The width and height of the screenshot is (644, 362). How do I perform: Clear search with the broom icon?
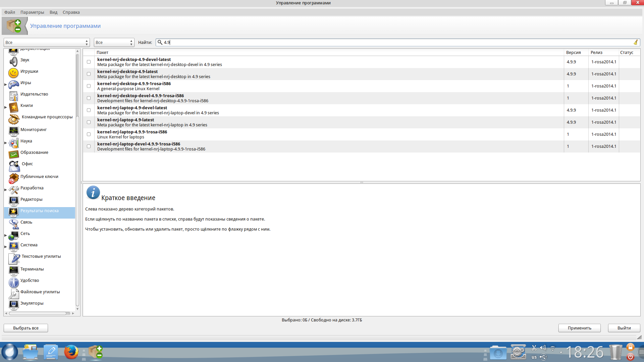(x=635, y=42)
